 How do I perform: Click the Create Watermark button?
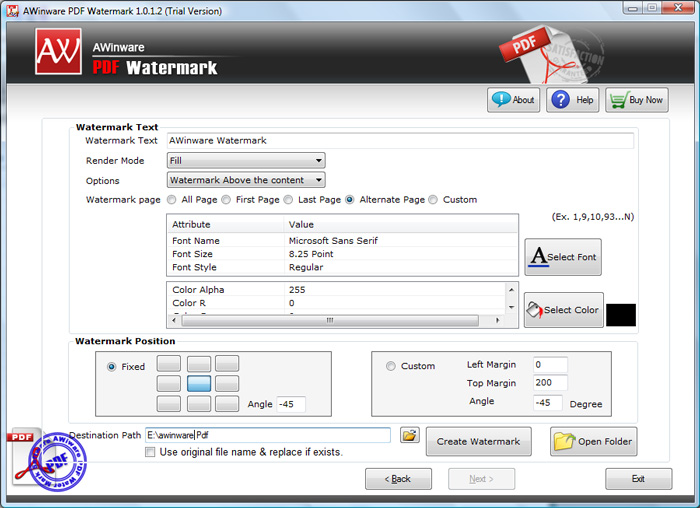point(479,441)
